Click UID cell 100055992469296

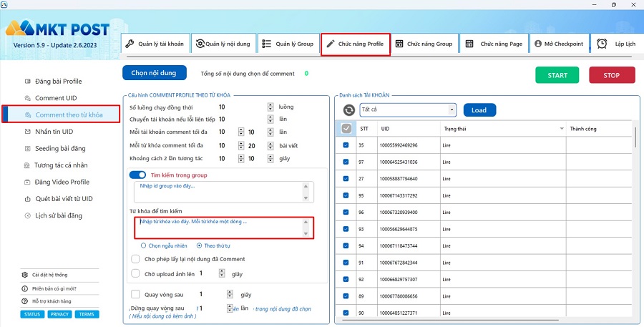(x=399, y=145)
